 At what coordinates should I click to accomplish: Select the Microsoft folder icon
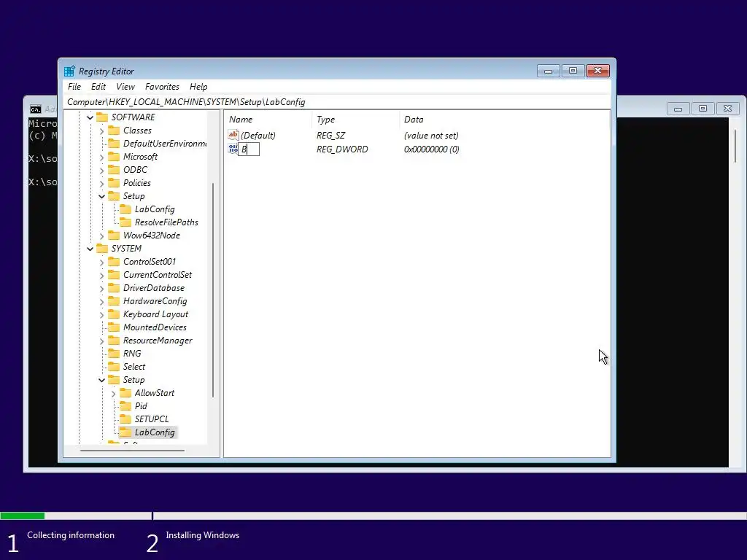point(114,156)
